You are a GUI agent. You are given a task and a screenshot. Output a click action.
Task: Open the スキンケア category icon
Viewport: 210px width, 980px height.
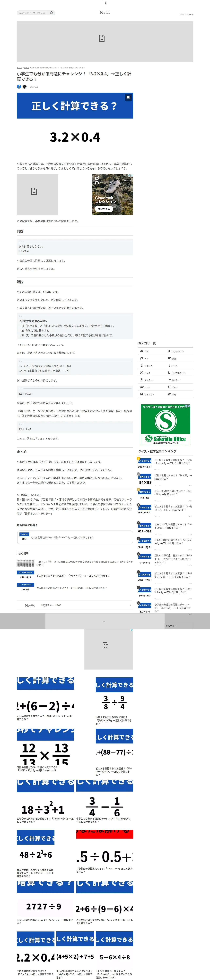[x=142, y=366]
